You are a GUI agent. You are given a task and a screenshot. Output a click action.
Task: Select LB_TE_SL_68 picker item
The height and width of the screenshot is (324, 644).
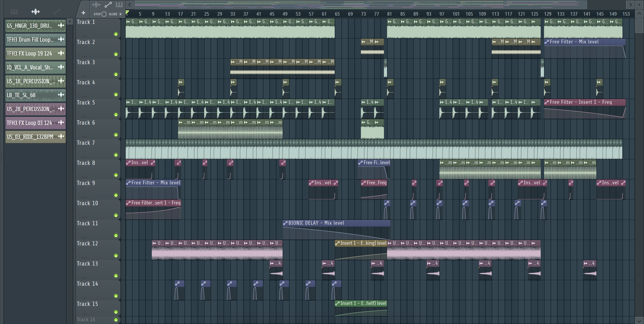coord(36,95)
